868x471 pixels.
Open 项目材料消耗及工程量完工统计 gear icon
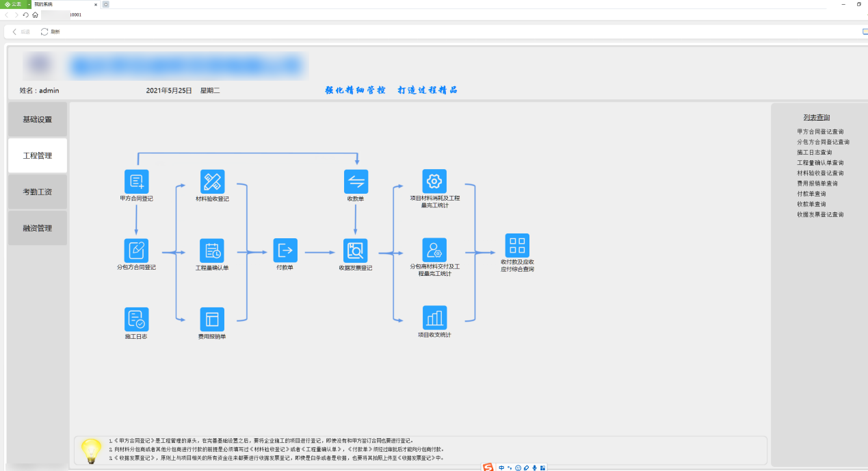coord(434,181)
